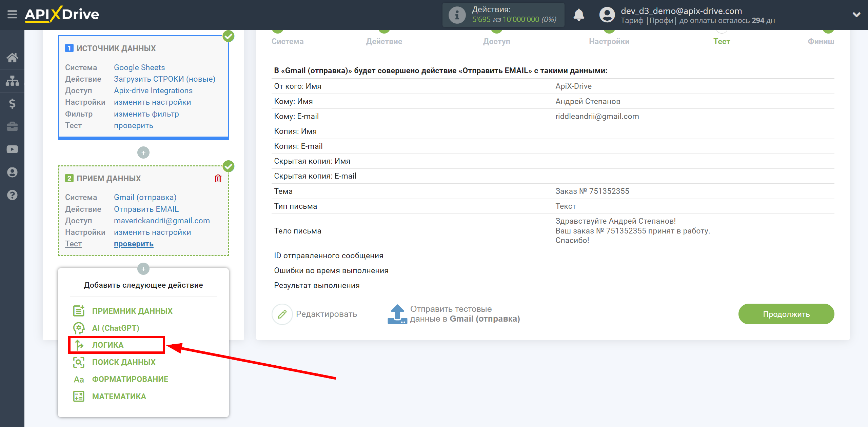
Task: Open video tutorials YouTube icon
Action: tap(12, 149)
